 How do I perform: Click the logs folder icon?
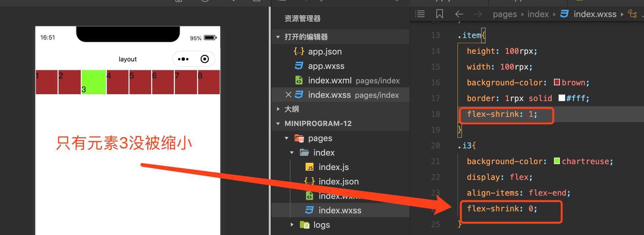pos(304,225)
